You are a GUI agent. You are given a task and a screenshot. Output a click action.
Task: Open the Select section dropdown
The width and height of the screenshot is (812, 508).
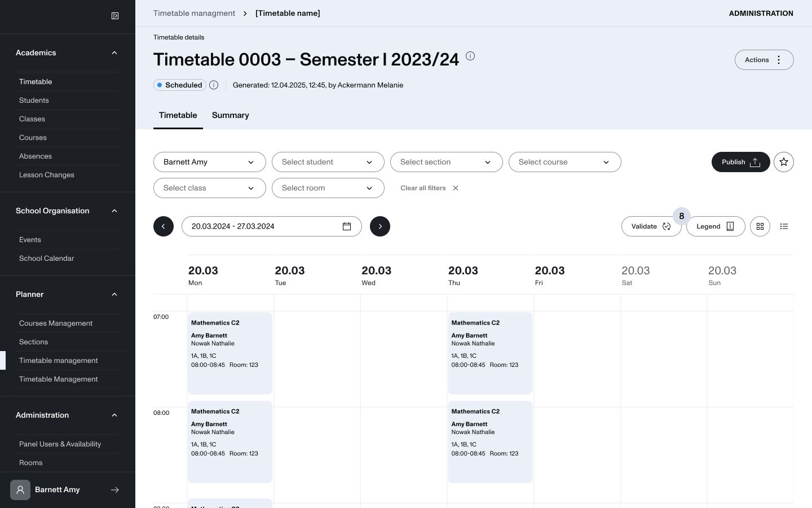pyautogui.click(x=447, y=162)
